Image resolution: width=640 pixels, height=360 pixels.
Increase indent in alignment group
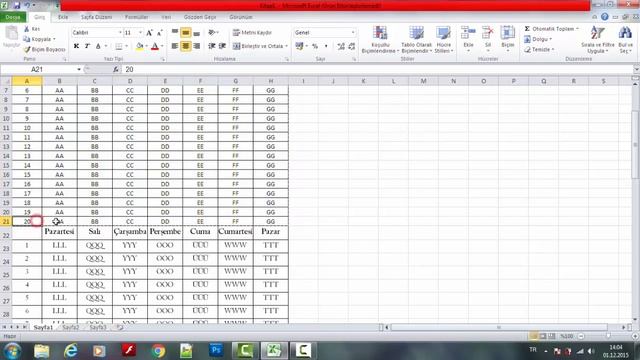(x=222, y=46)
